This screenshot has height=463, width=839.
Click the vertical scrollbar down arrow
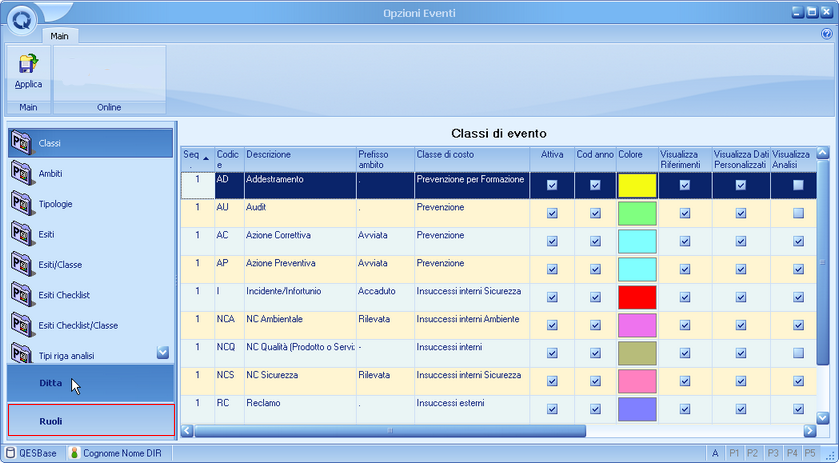[823, 418]
